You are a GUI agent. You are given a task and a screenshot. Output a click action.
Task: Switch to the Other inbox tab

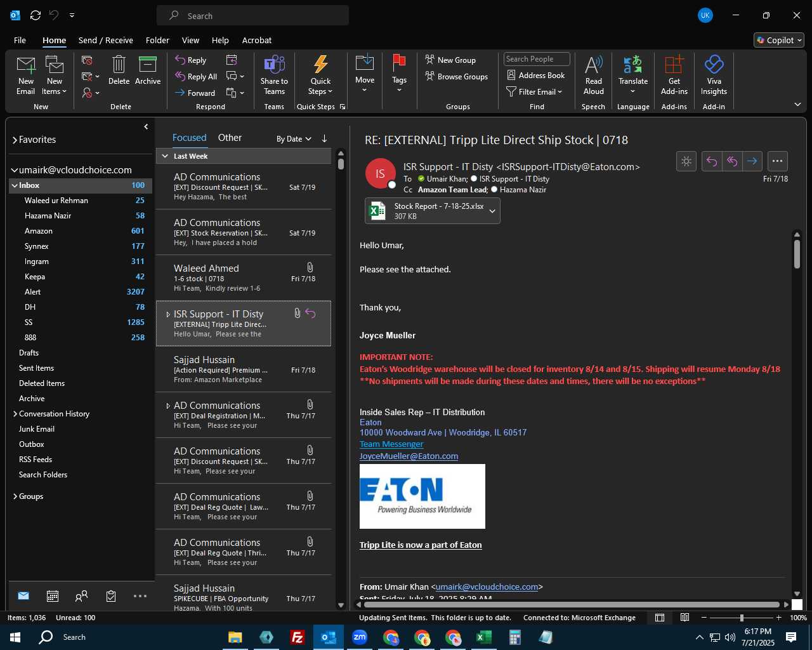coord(230,138)
